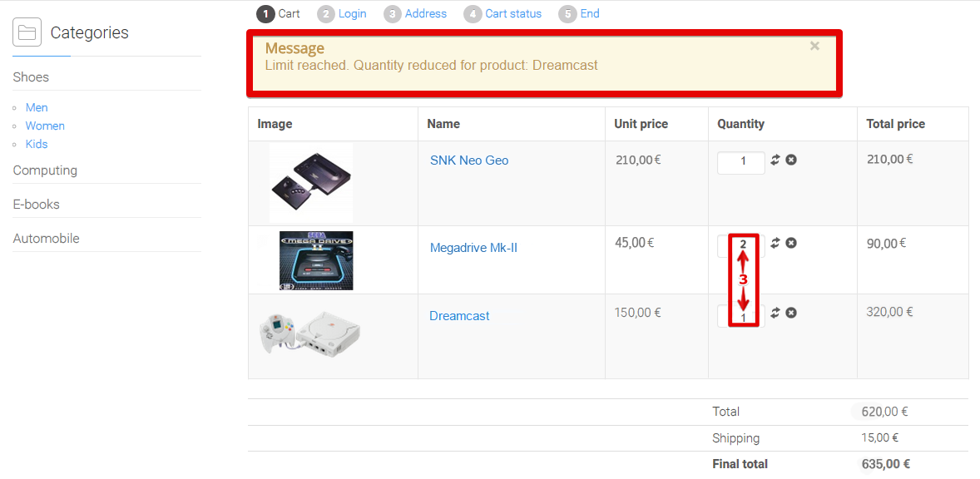Image resolution: width=980 pixels, height=479 pixels.
Task: Click the Shipping label in the summary
Action: point(736,438)
